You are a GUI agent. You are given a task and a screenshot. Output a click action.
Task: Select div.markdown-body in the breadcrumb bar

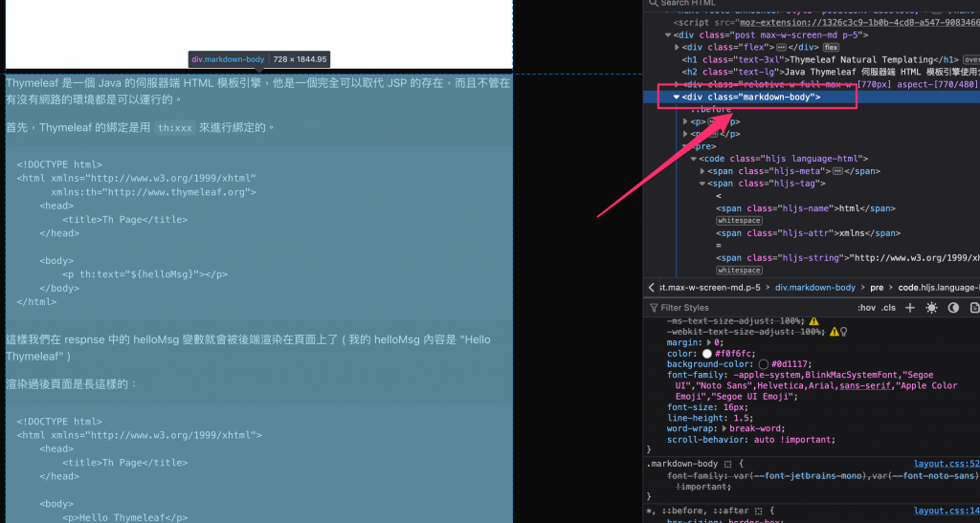pyautogui.click(x=815, y=288)
